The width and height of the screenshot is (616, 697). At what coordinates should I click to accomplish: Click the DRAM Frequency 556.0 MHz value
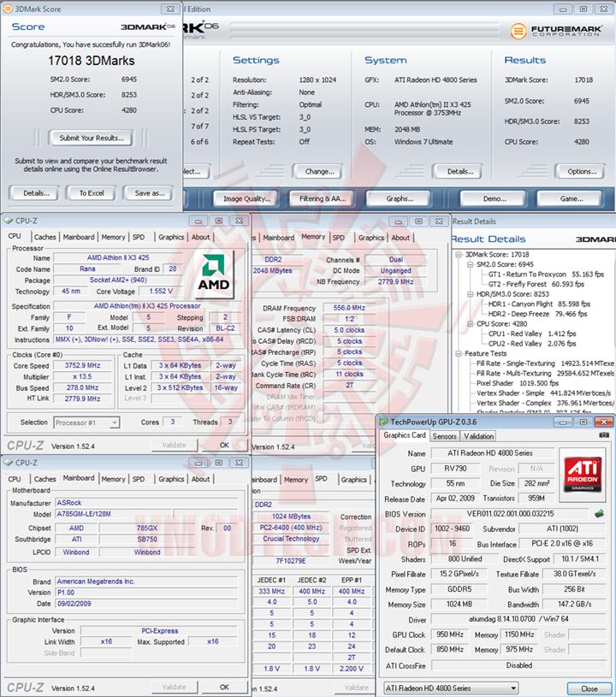tap(349, 308)
